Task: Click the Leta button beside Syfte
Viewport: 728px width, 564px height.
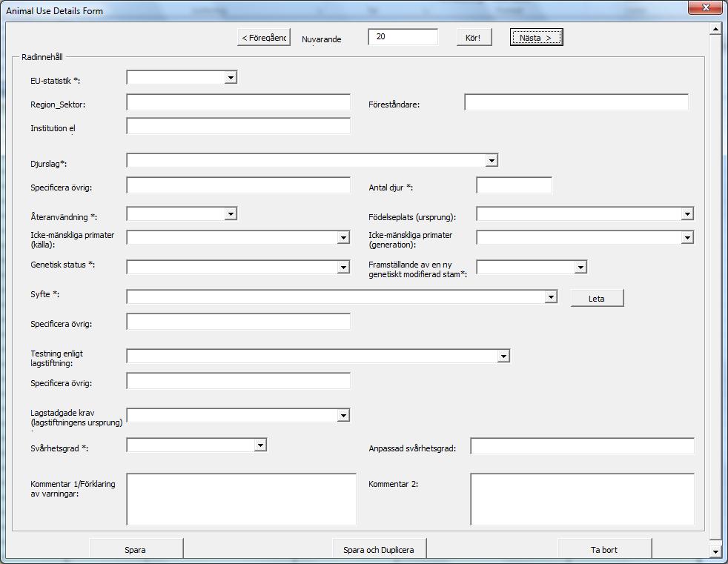Action: pos(597,298)
